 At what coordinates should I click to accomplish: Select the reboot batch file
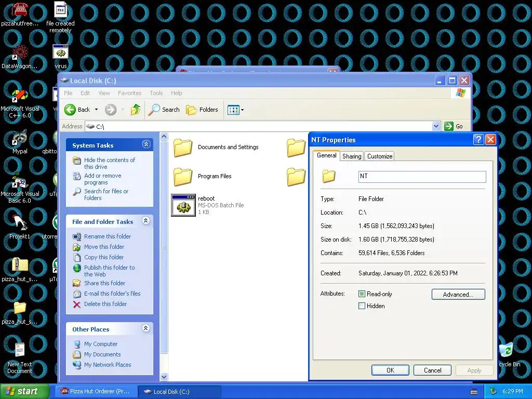click(x=207, y=205)
